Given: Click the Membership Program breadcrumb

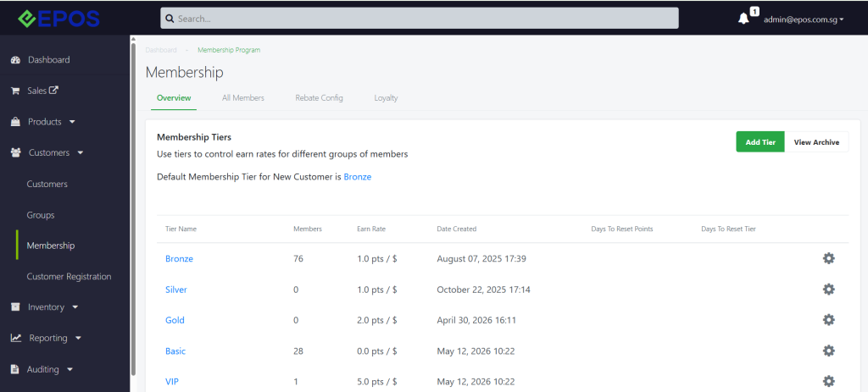Looking at the screenshot, I should [x=229, y=50].
